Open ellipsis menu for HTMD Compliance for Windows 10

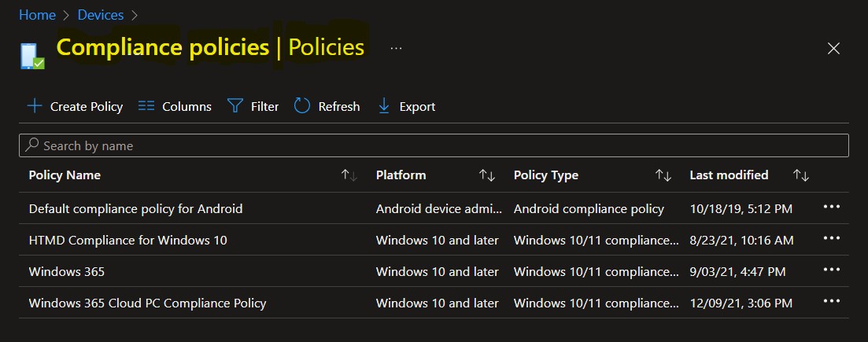coord(832,238)
